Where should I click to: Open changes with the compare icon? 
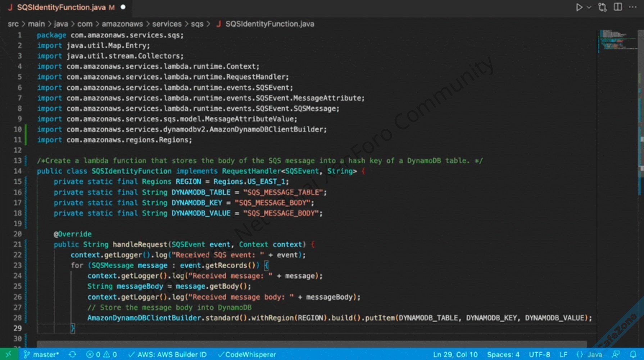pyautogui.click(x=602, y=7)
